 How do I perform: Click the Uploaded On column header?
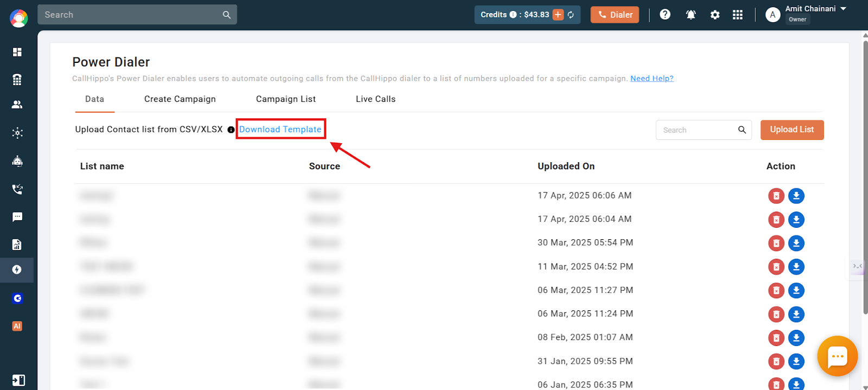[566, 167]
